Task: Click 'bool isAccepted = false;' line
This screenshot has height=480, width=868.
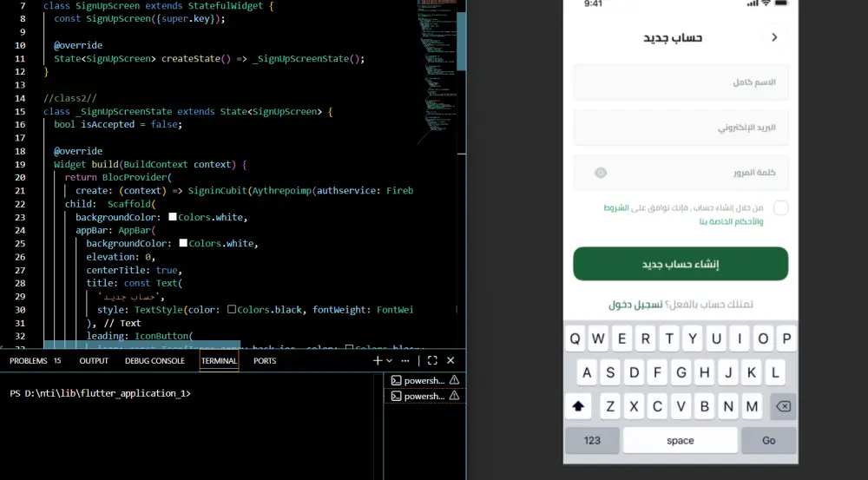Action: [118, 125]
